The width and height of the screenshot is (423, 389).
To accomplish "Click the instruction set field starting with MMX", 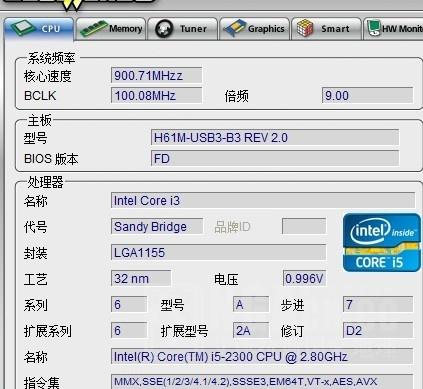I will point(262,381).
